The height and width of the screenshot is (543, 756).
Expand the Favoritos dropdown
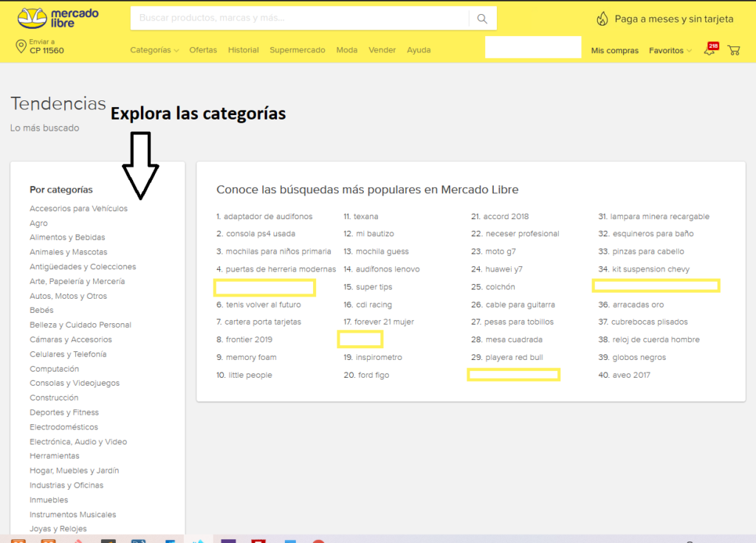point(670,50)
